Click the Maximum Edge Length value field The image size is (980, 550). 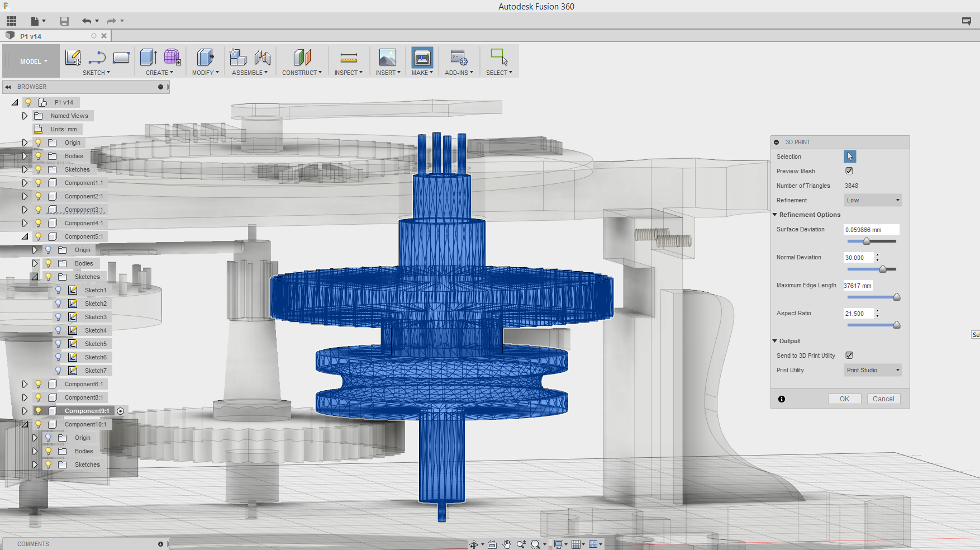click(858, 286)
